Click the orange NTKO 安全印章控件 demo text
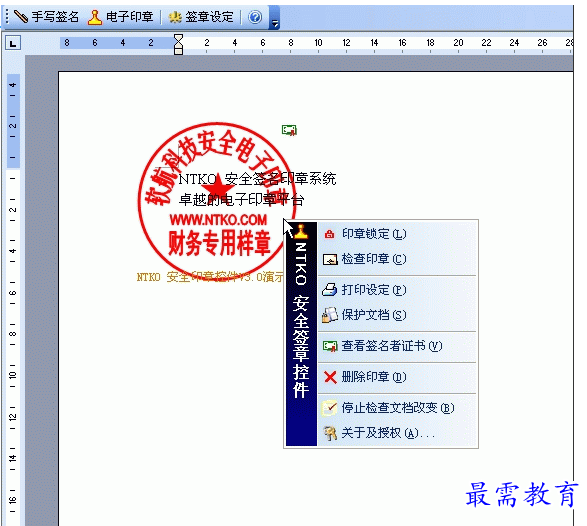This screenshot has width=587, height=526. tap(210, 277)
